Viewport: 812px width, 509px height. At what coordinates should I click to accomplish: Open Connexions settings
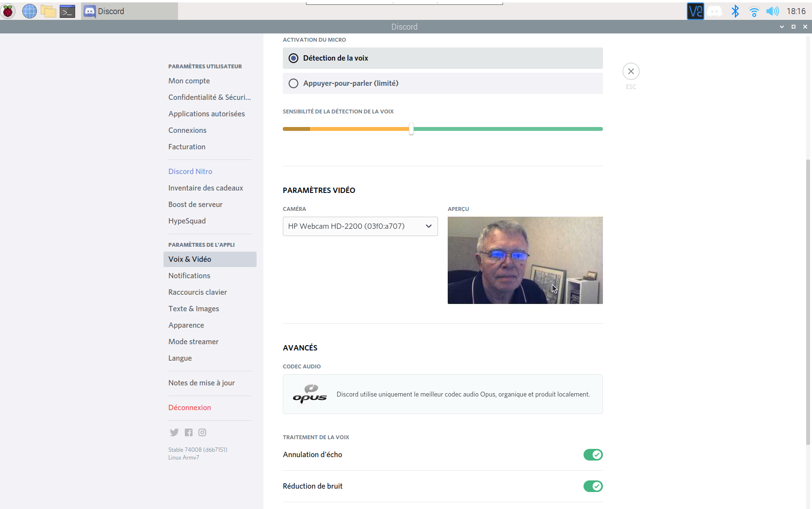(210, 130)
